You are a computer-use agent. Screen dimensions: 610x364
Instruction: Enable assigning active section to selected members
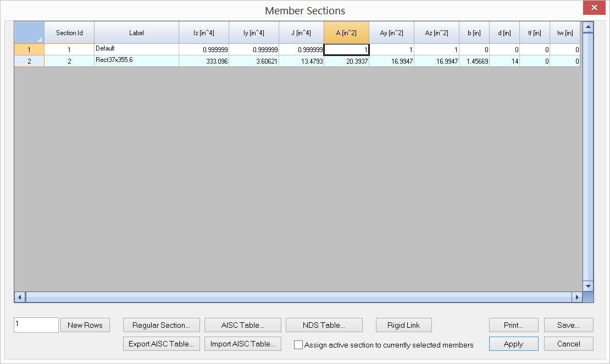[x=298, y=345]
